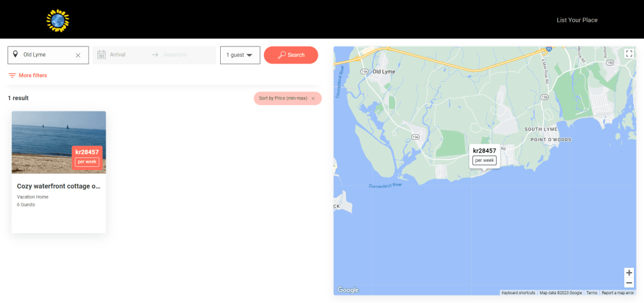Zoom out on the map
This screenshot has height=303, width=644.
[x=629, y=283]
